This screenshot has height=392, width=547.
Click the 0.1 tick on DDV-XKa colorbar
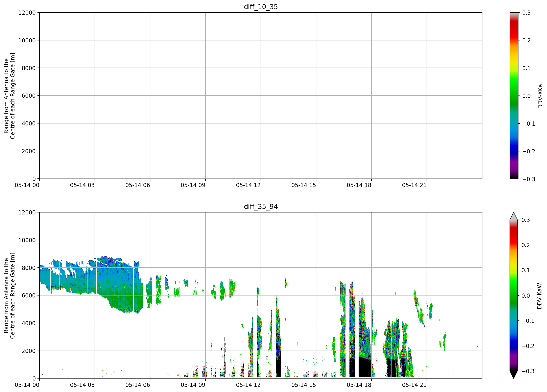(x=527, y=68)
